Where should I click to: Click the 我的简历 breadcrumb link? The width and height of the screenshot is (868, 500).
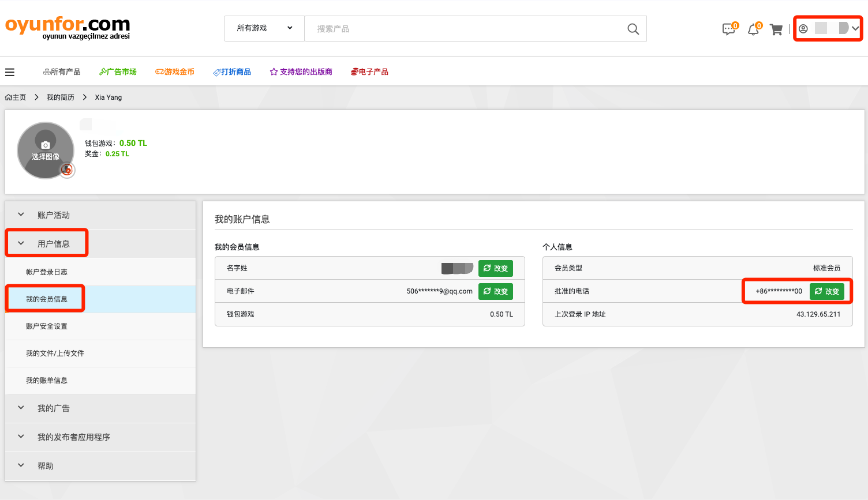click(x=61, y=97)
